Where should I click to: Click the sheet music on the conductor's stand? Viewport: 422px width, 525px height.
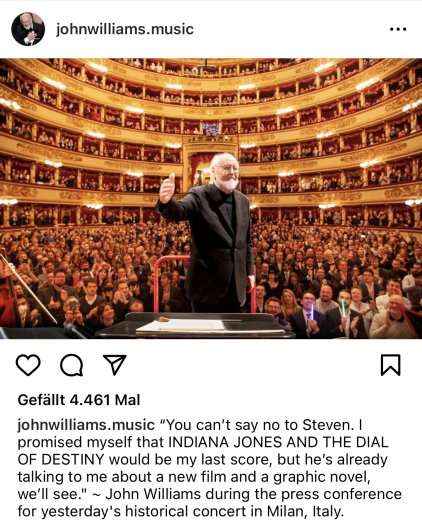pyautogui.click(x=181, y=325)
